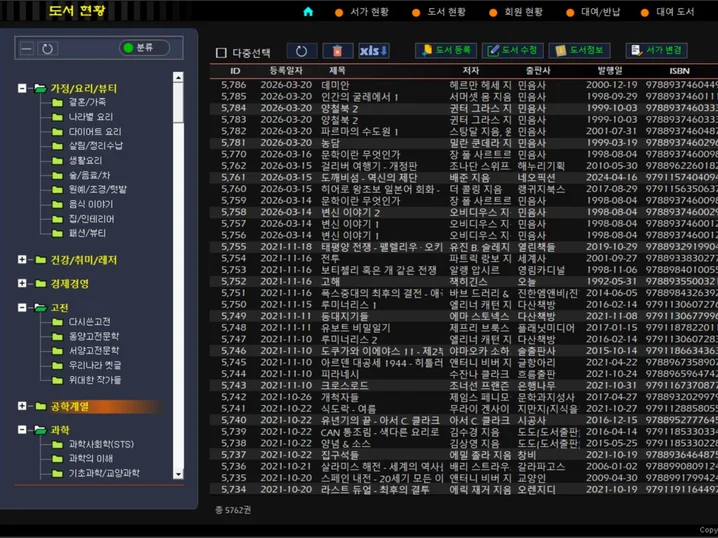The height and width of the screenshot is (538, 718).
Task: Collapse the 고전 category node
Action: 22,308
